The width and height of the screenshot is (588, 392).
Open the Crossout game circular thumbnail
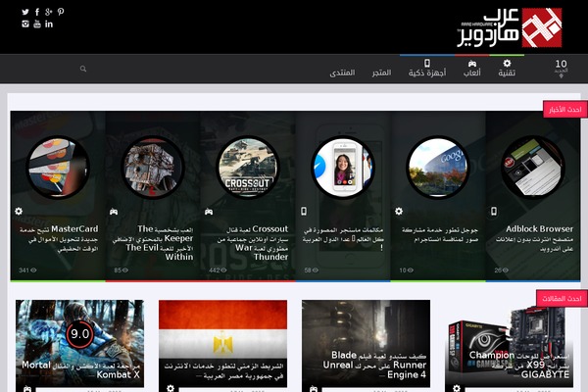coord(246,164)
